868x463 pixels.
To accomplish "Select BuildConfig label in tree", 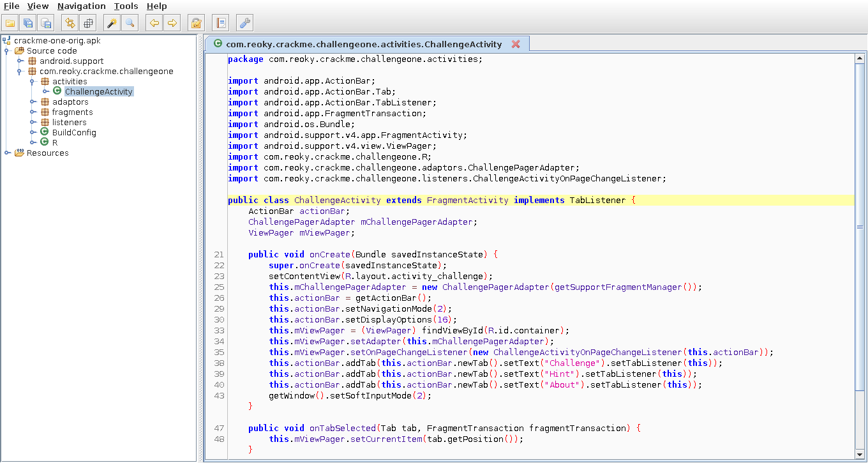I will coord(74,133).
